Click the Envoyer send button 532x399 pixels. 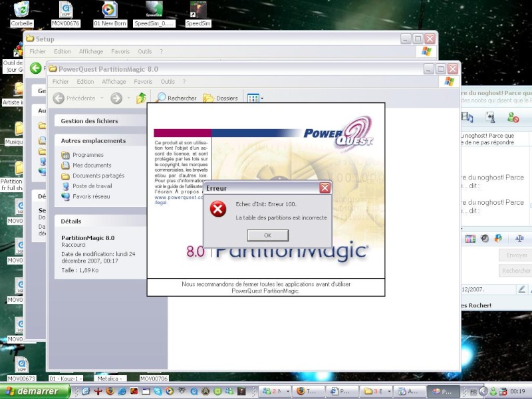(515, 255)
